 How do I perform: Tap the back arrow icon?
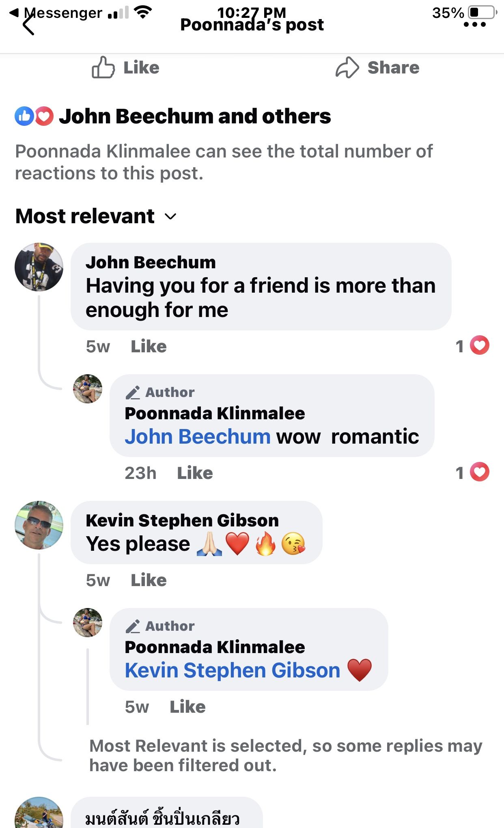pos(28,26)
